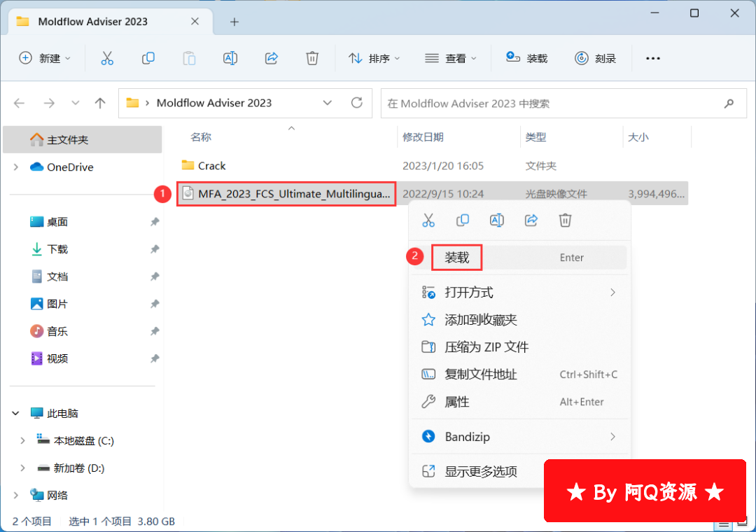The height and width of the screenshot is (532, 756).
Task: Click the Copy icon in the context menu
Action: [x=463, y=220]
